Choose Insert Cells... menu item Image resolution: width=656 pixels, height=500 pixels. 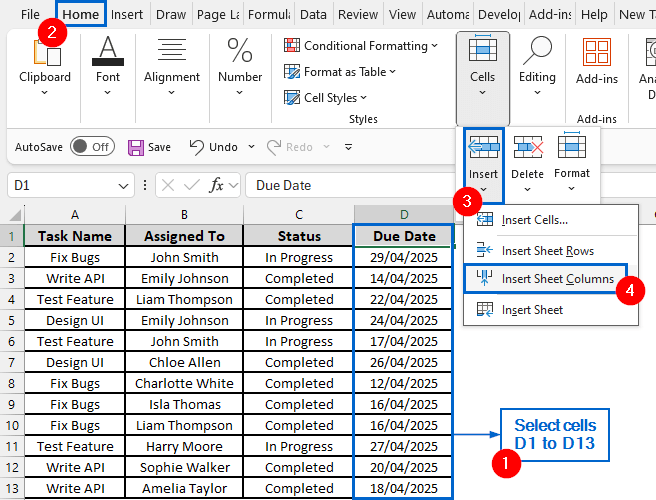pyautogui.click(x=551, y=220)
